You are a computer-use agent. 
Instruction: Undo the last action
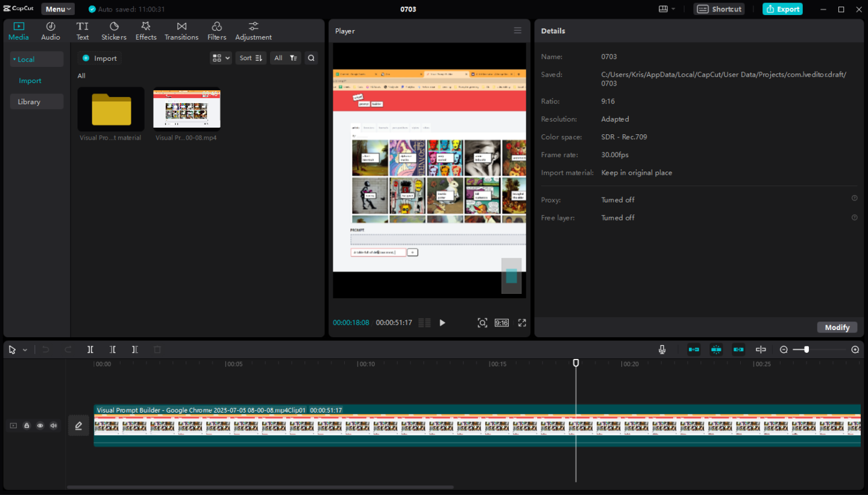point(46,349)
